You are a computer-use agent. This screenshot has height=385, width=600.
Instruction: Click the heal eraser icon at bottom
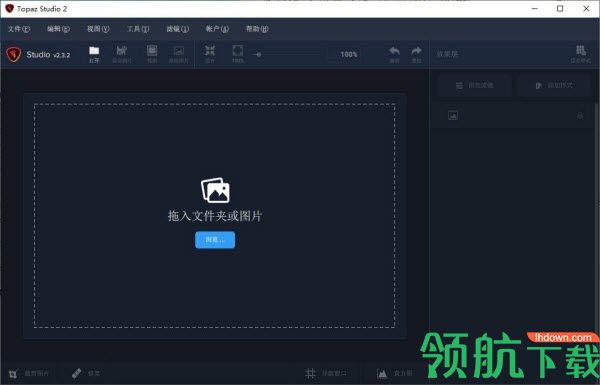click(77, 373)
